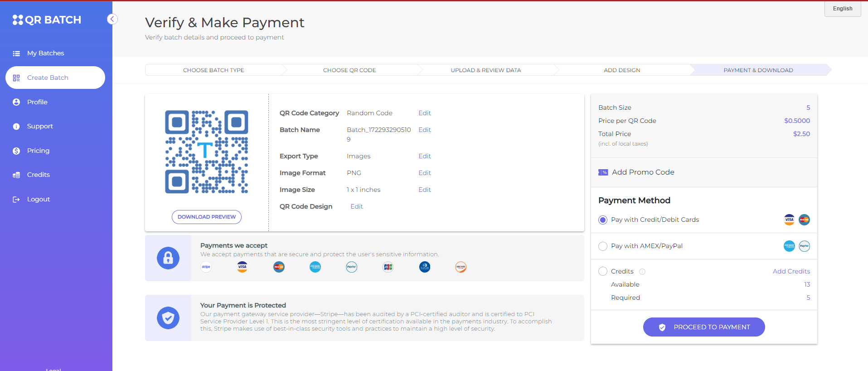868x371 pixels.
Task: Go to Choose QR Code step
Action: (x=349, y=70)
